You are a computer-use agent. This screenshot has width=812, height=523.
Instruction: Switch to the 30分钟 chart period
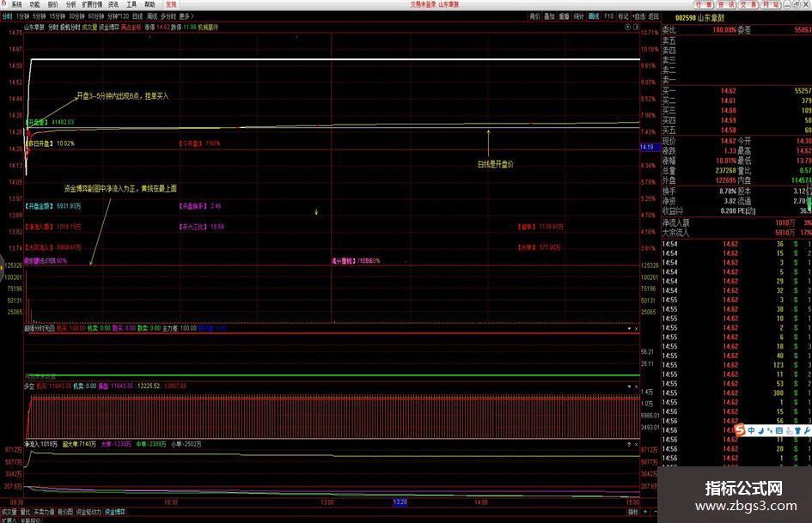(x=76, y=16)
